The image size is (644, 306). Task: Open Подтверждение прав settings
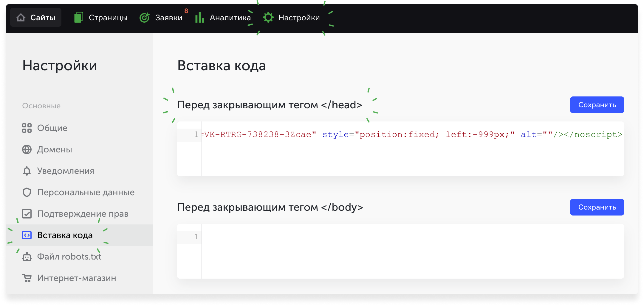click(x=79, y=214)
